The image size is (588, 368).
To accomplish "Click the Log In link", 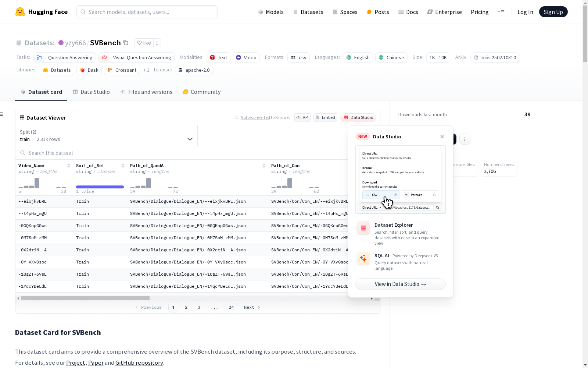I will click(525, 12).
